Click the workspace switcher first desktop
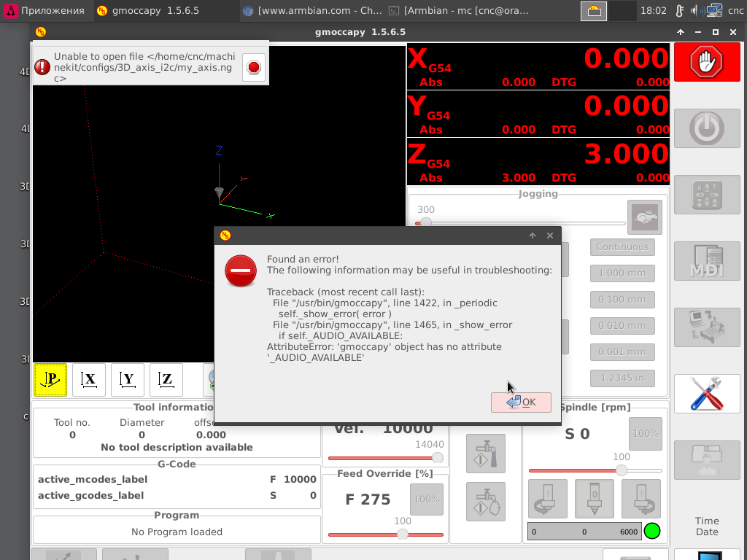Screen dimensions: 747x560 [594, 11]
